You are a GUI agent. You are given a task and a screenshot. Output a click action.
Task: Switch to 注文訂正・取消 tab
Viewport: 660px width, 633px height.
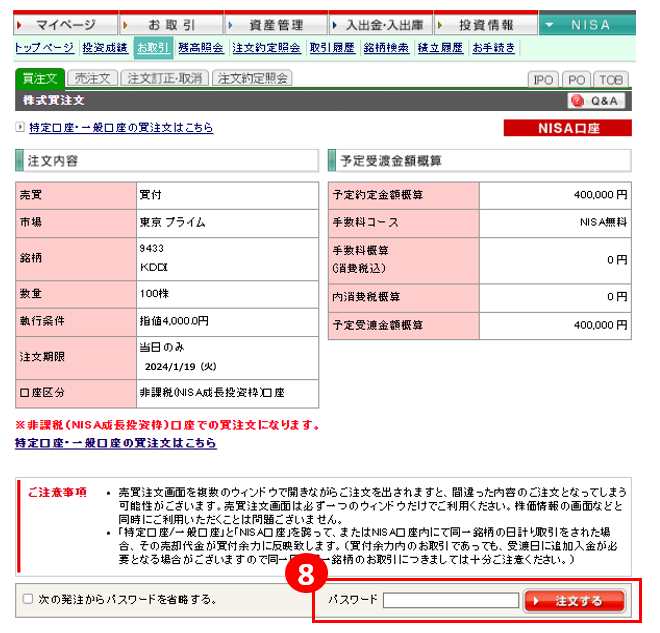(165, 78)
